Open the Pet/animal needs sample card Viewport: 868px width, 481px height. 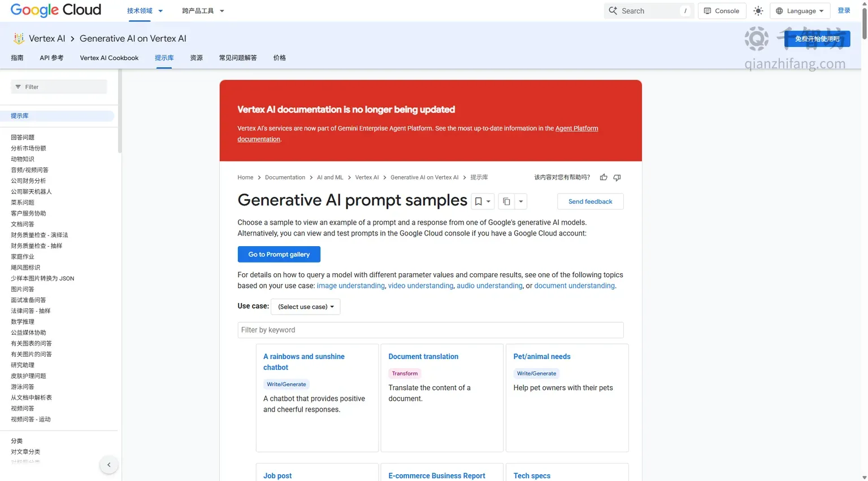point(567,398)
